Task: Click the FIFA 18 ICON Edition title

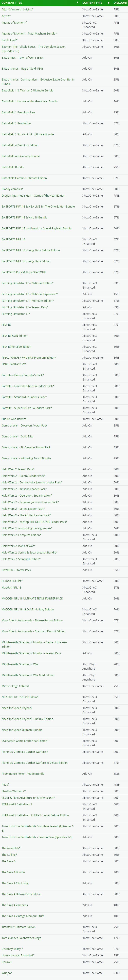Action: pyautogui.click(x=14, y=336)
